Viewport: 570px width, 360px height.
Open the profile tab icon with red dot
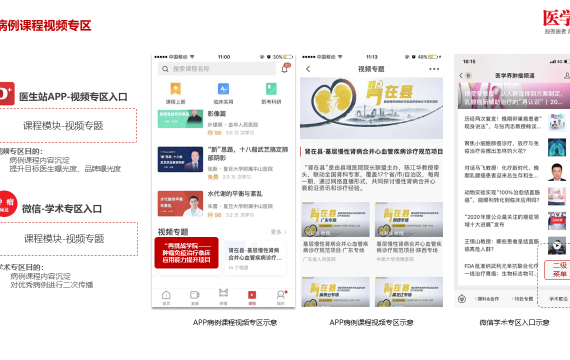point(281,295)
